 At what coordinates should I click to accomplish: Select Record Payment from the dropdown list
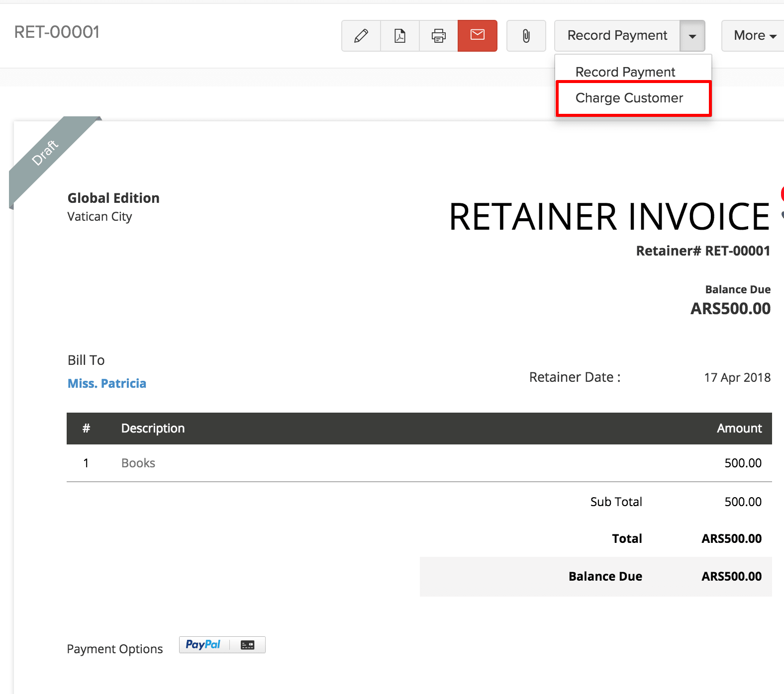click(x=625, y=72)
